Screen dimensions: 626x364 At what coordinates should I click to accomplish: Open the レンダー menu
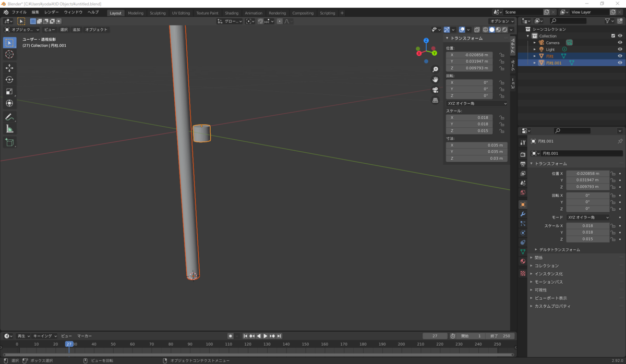click(x=52, y=12)
